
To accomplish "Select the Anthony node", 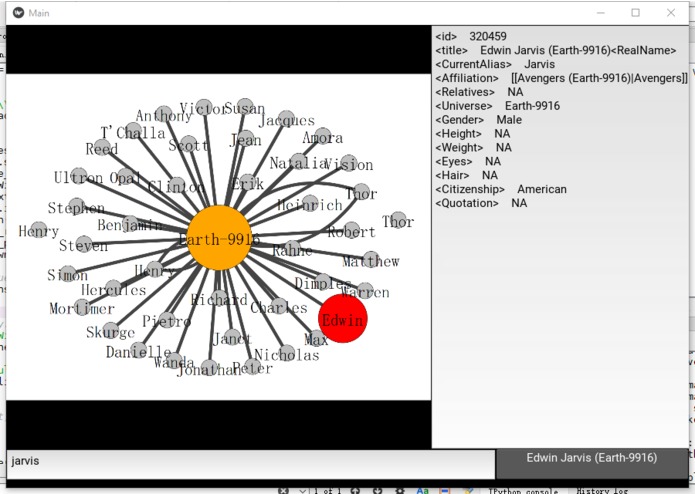I will 164,114.
